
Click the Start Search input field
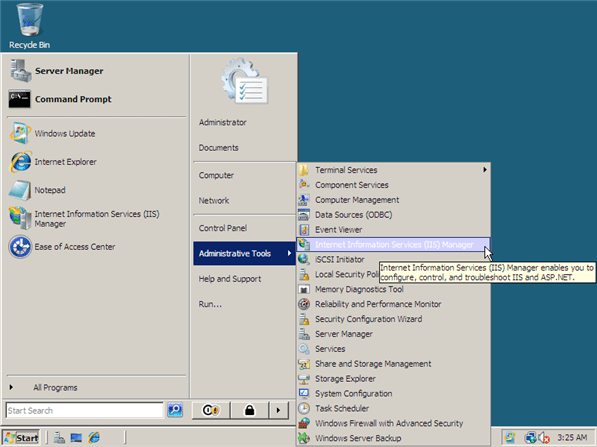[x=85, y=410]
